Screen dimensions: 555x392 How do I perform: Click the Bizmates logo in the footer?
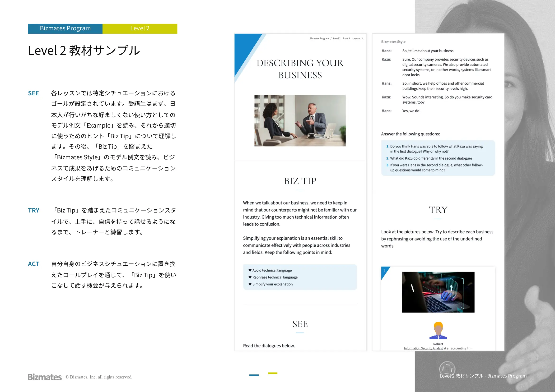tap(45, 377)
